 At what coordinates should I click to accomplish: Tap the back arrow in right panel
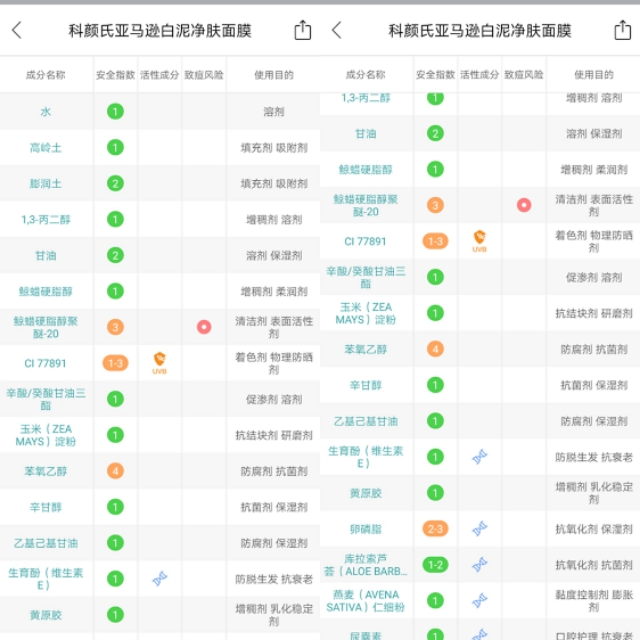point(337,31)
